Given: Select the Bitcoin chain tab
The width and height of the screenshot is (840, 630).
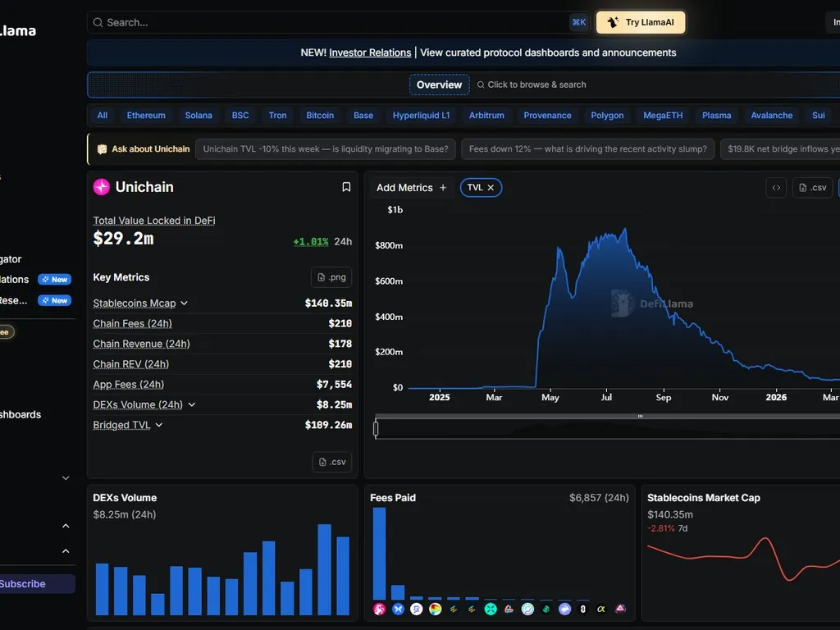Looking at the screenshot, I should pyautogui.click(x=320, y=115).
